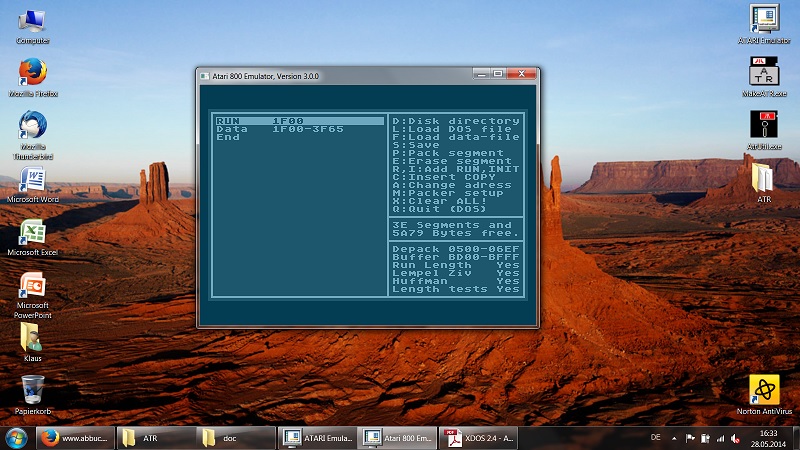
Task: Show hidden tray icons arrow
Action: (674, 438)
